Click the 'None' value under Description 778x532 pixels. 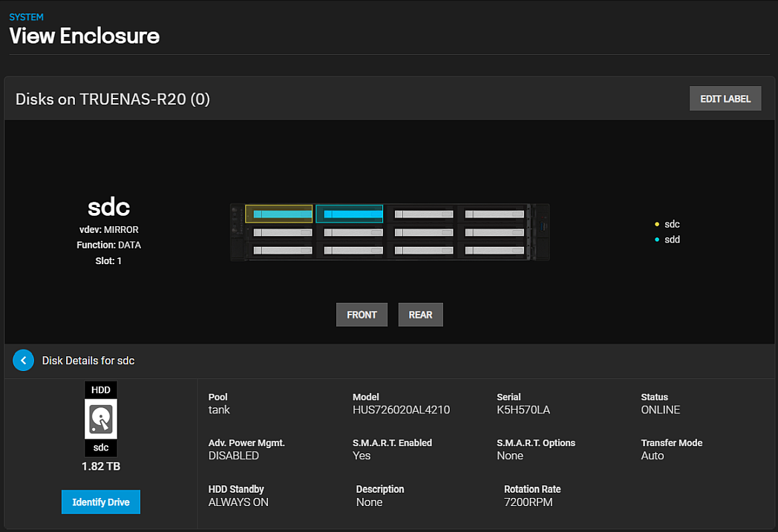click(369, 502)
